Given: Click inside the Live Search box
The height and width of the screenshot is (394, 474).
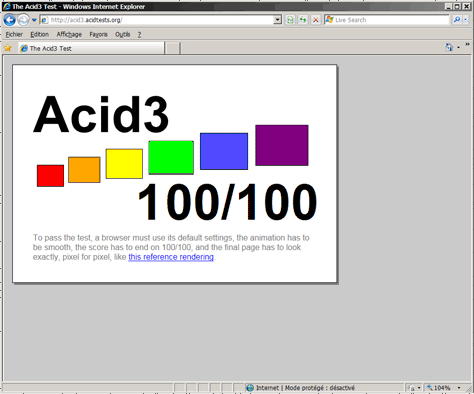Looking at the screenshot, I should pos(391,20).
